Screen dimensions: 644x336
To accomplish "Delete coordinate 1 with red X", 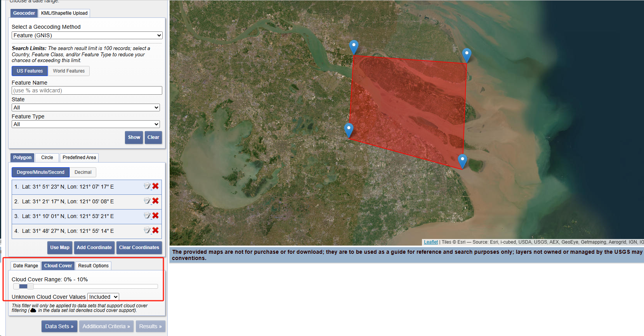I will (155, 186).
